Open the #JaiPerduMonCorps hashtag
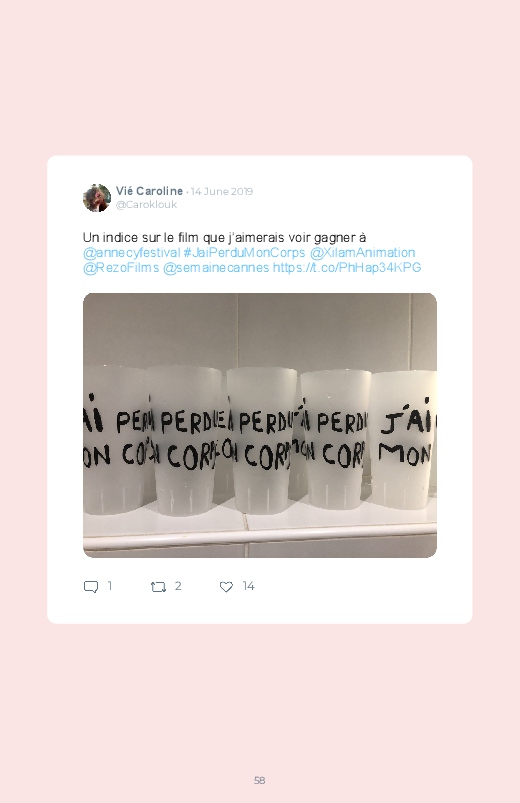 pyautogui.click(x=244, y=253)
